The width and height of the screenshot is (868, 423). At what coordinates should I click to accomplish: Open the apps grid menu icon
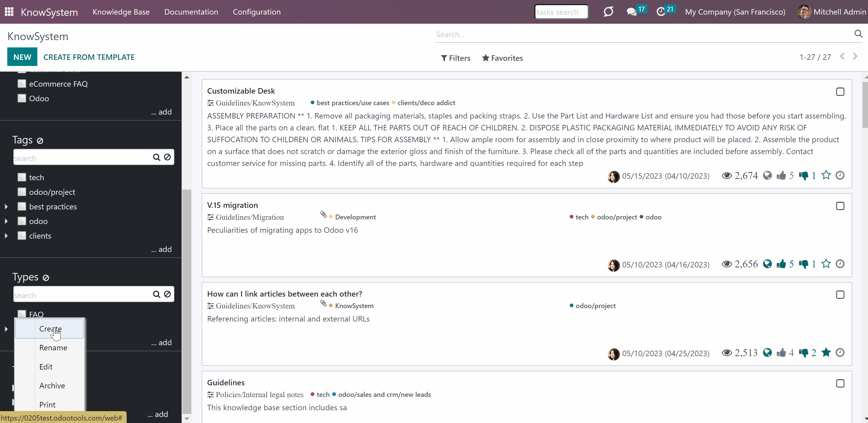coord(9,12)
